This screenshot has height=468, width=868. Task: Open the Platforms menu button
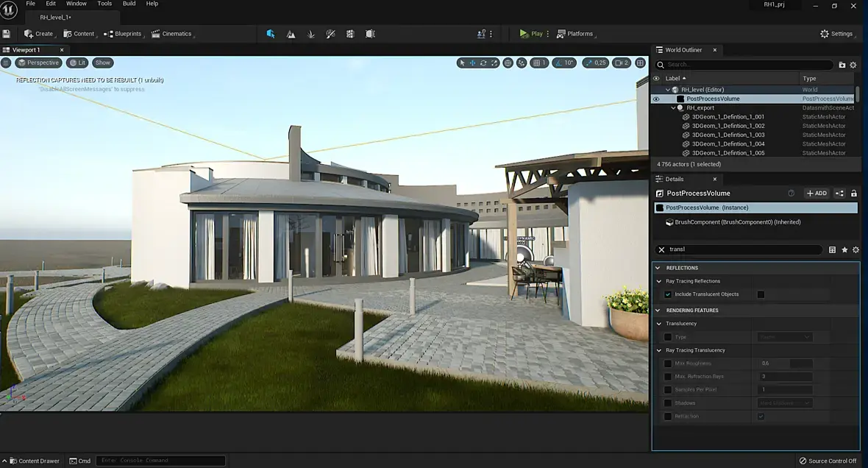point(574,34)
